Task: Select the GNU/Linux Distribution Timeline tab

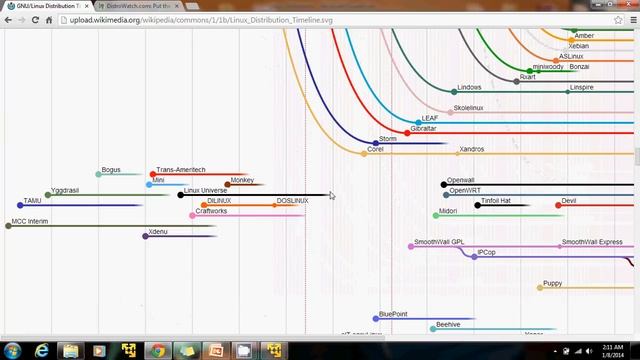Action: pos(48,6)
